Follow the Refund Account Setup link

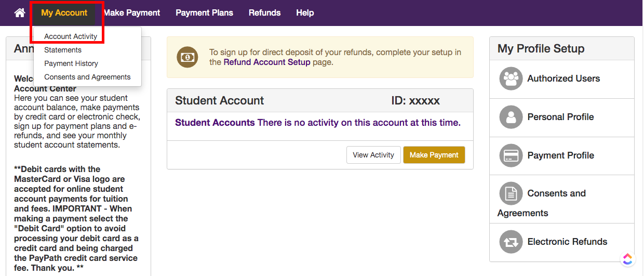267,62
